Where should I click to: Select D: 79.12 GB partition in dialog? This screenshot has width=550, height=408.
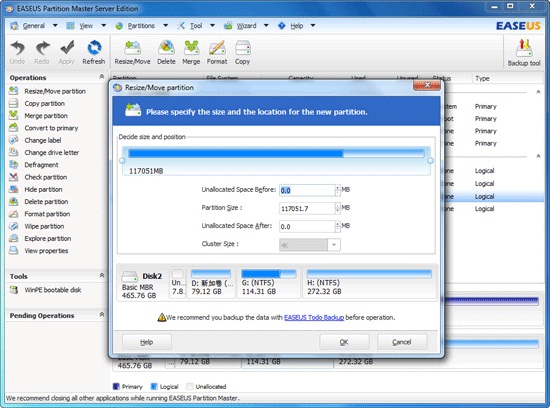click(x=211, y=282)
